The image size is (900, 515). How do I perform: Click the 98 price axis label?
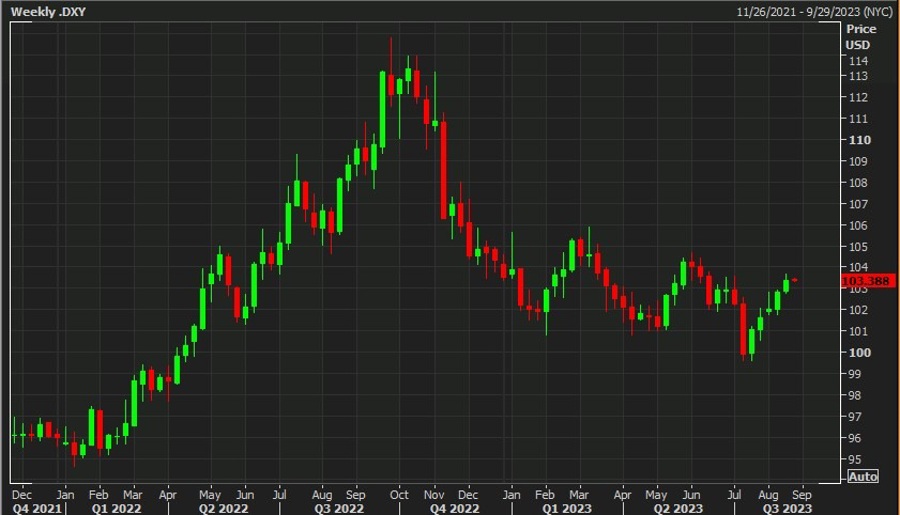[855, 395]
